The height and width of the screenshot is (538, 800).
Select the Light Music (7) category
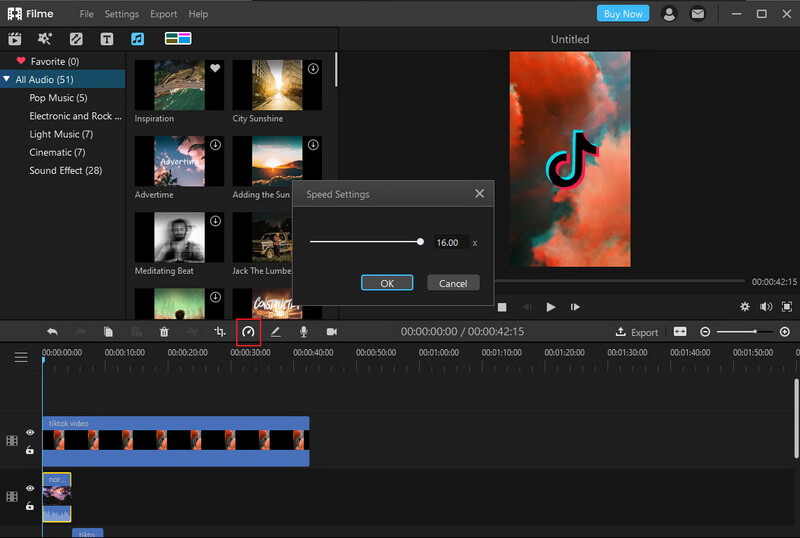click(x=61, y=134)
